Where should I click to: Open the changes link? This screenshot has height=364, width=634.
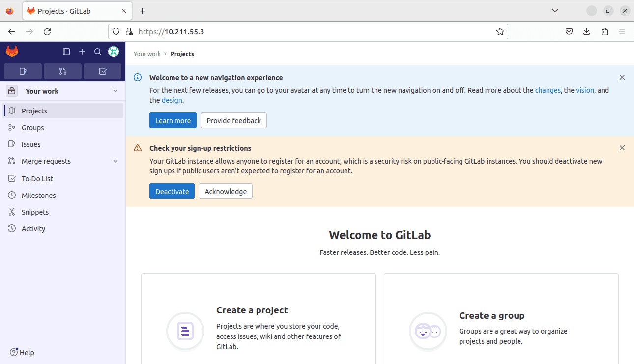coord(548,90)
